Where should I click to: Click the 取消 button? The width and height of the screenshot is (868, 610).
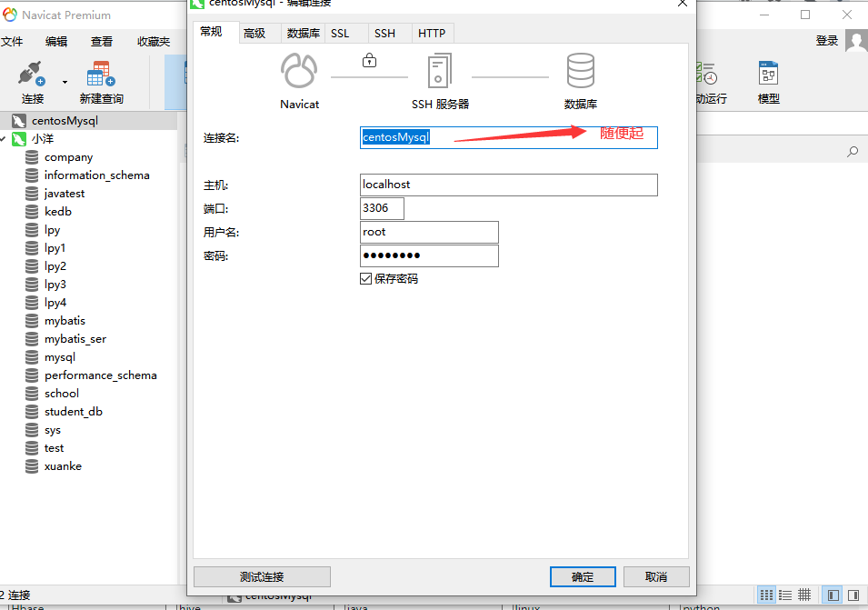click(656, 576)
